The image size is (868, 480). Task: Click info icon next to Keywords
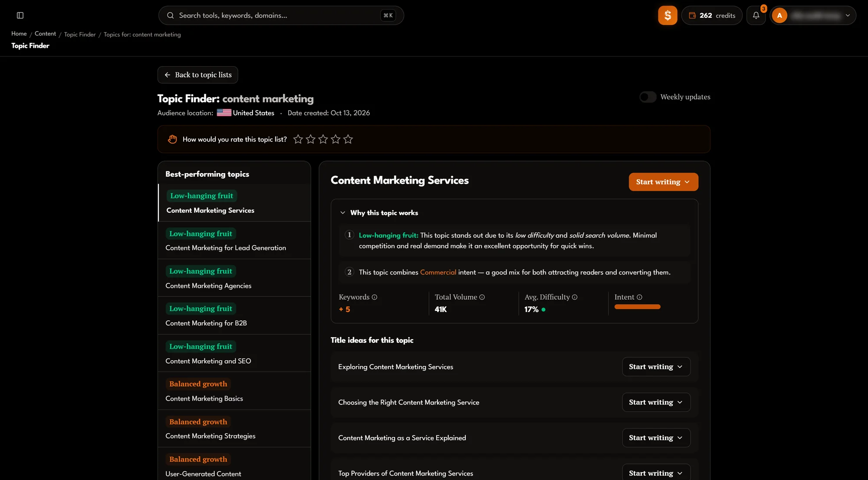click(x=375, y=297)
